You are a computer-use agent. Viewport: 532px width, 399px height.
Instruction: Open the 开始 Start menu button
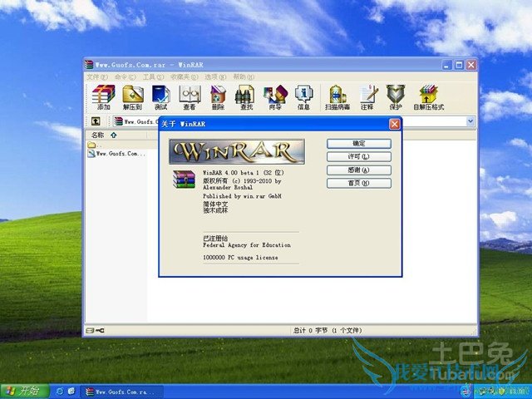click(23, 391)
